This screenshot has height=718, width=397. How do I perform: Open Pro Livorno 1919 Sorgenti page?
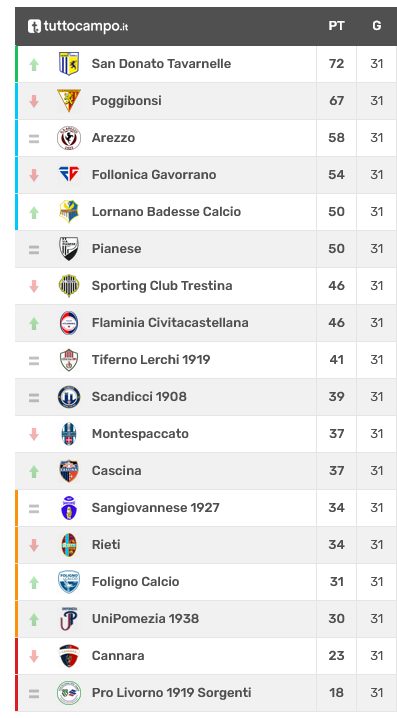171,692
